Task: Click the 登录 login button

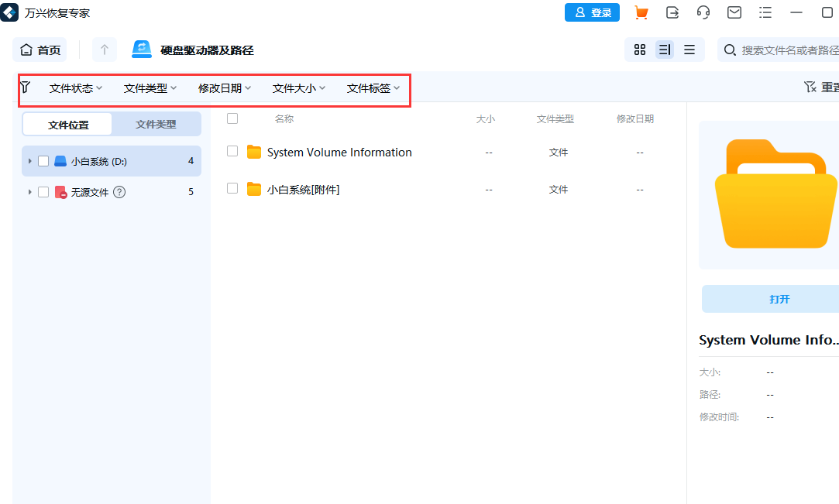Action: coord(592,12)
